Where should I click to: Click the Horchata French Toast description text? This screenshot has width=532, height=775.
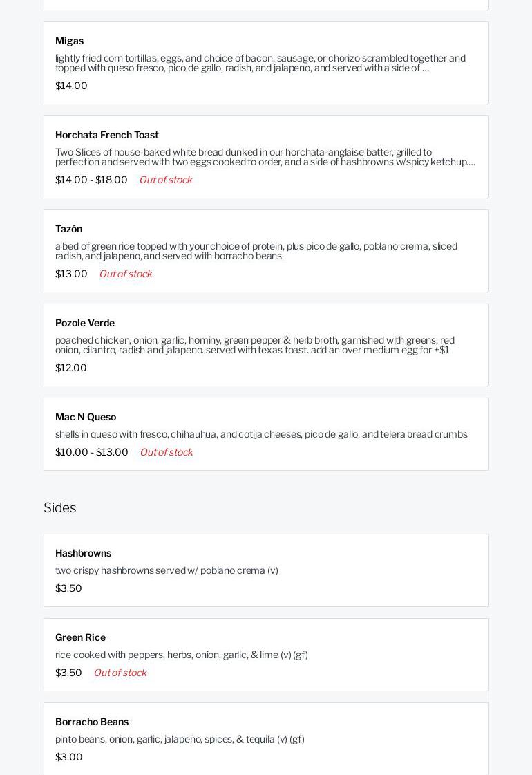(265, 157)
